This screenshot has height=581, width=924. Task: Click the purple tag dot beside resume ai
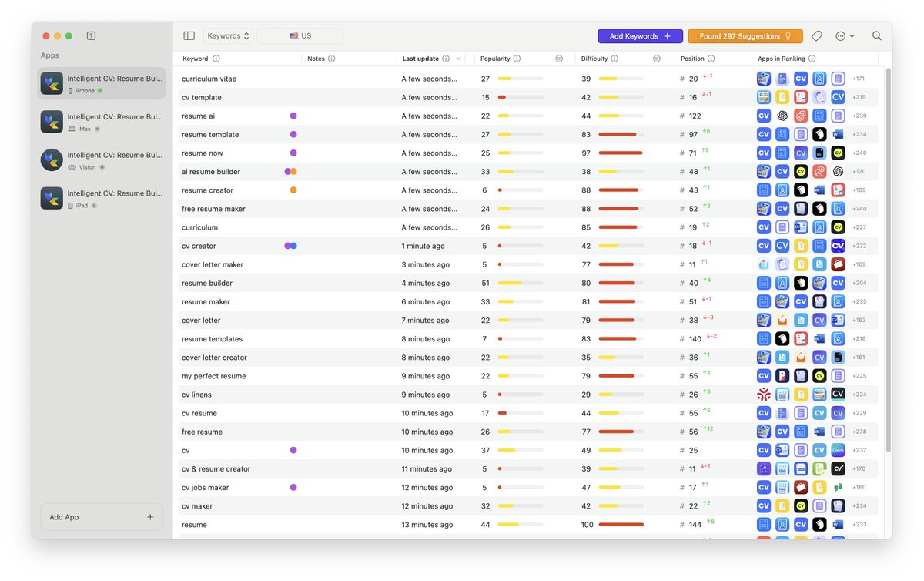[293, 116]
